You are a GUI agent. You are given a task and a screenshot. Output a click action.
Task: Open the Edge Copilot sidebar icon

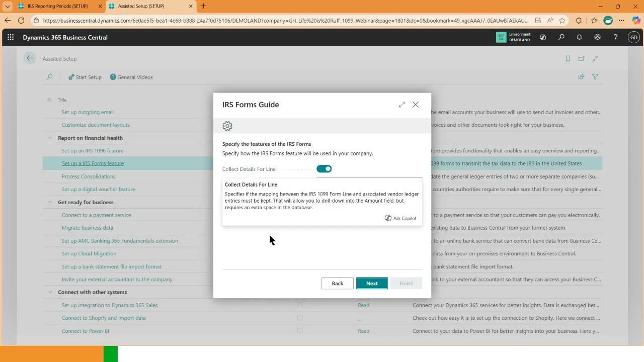636,21
